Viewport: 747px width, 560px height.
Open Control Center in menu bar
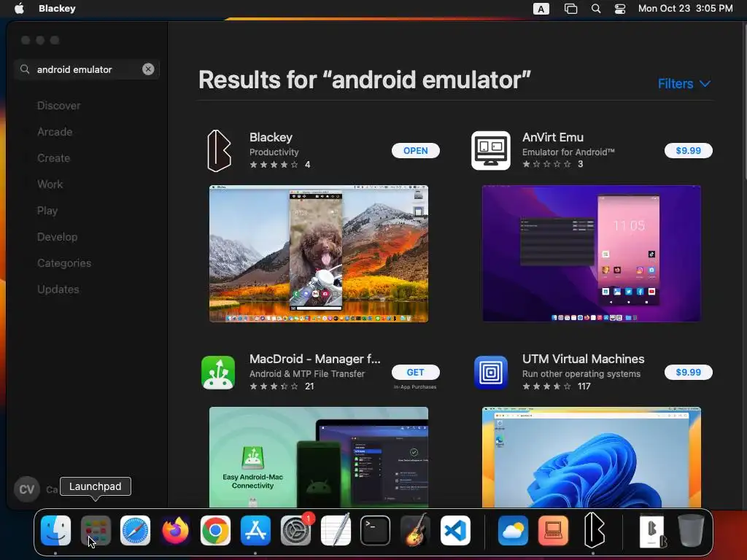point(620,9)
